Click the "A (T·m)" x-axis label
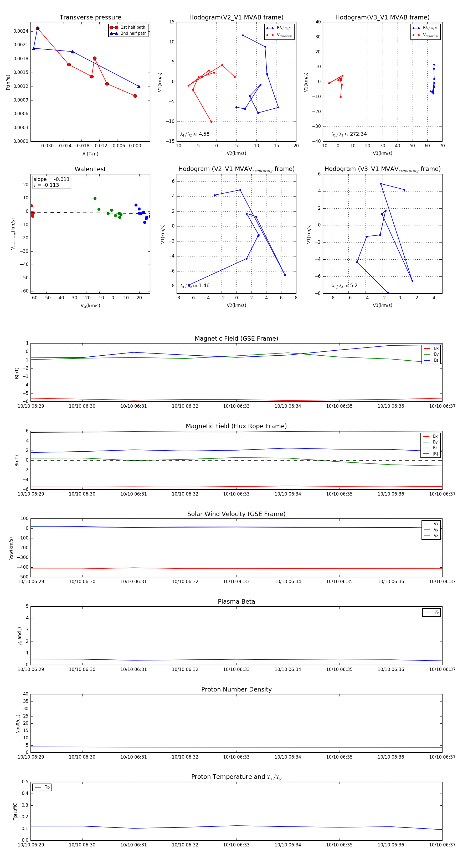 [x=90, y=154]
